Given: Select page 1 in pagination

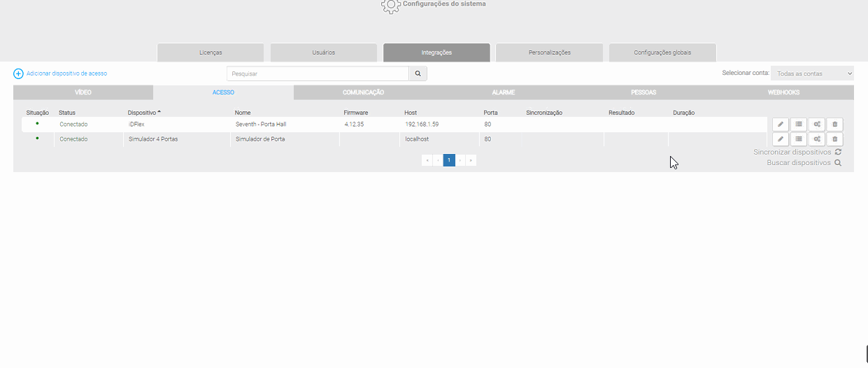Looking at the screenshot, I should click(449, 160).
